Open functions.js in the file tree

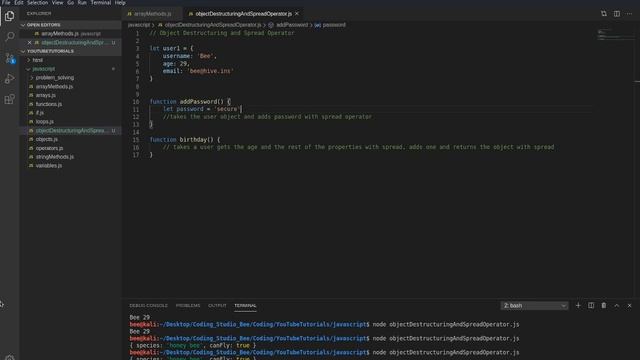coord(49,104)
